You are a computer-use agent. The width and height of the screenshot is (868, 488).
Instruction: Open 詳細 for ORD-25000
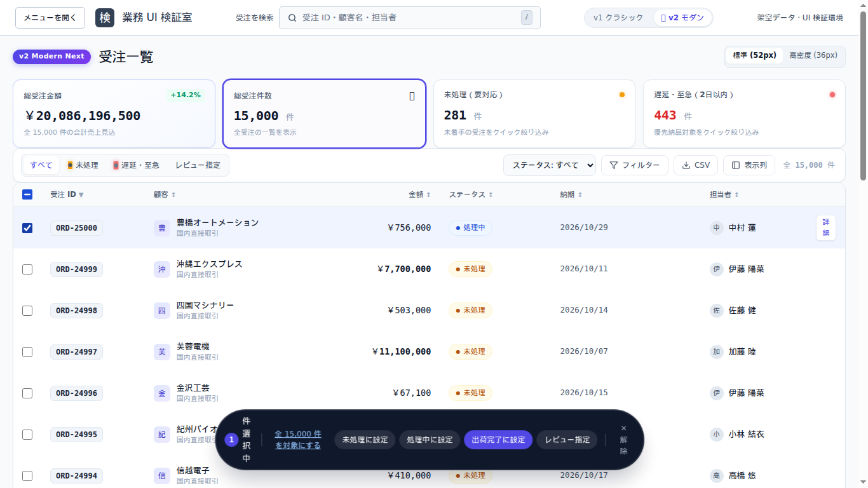[826, 227]
